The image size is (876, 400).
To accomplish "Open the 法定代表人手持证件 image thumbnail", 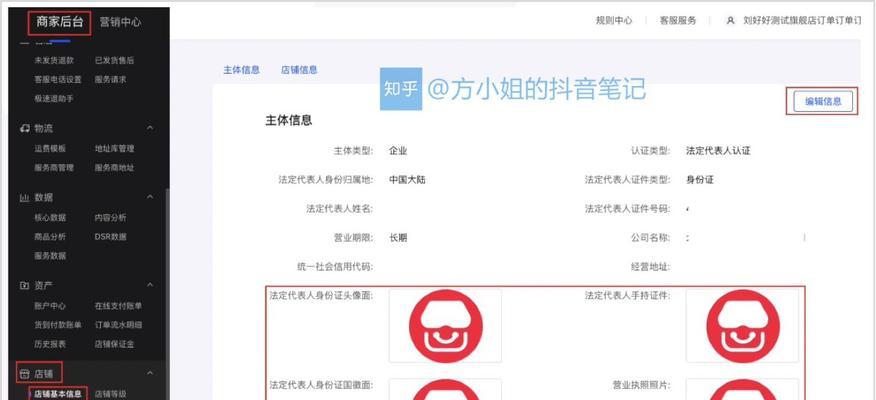I will [x=742, y=326].
